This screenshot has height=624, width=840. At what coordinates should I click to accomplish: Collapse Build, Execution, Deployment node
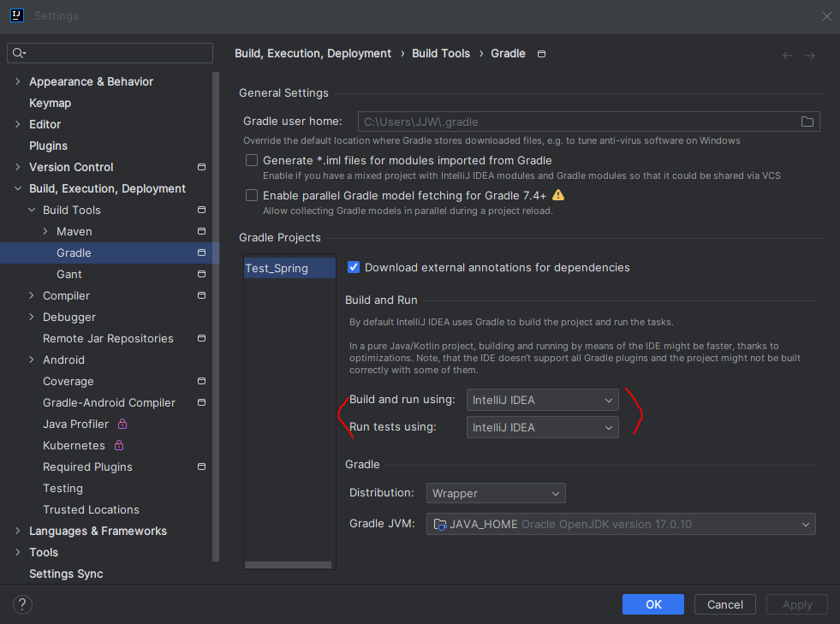(18, 188)
